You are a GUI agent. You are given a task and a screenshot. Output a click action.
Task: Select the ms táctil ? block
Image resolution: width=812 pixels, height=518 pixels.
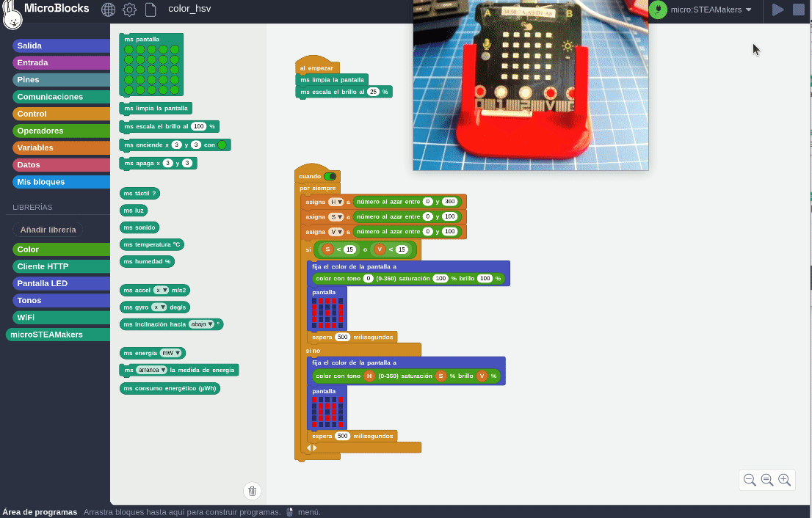coord(139,194)
